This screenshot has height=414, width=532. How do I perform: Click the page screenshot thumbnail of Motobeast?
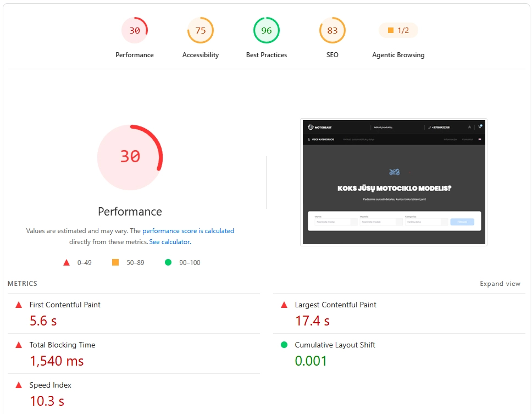click(x=394, y=182)
